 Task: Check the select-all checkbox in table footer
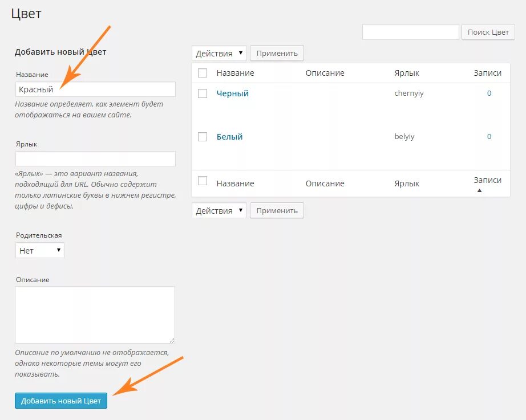203,181
